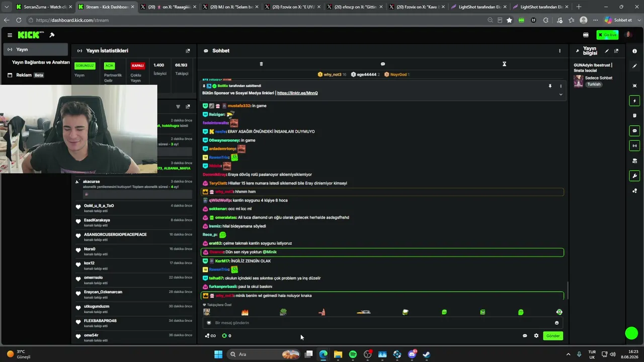644x362 pixels.
Task: Pop out the Yayın bilgisi panel
Action: click(x=616, y=51)
